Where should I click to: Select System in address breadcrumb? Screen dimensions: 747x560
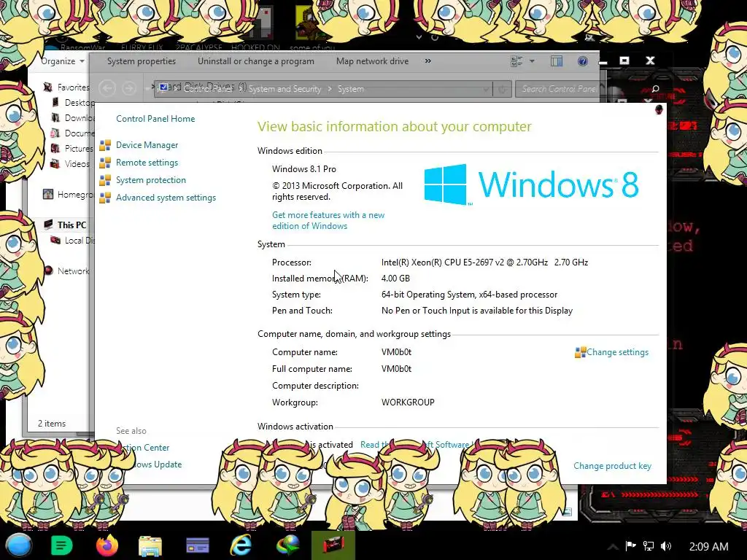coord(351,89)
